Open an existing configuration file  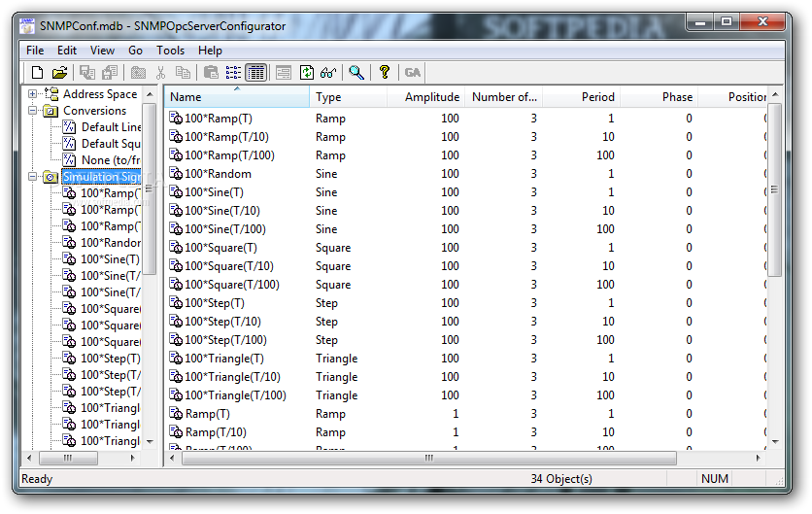point(59,73)
